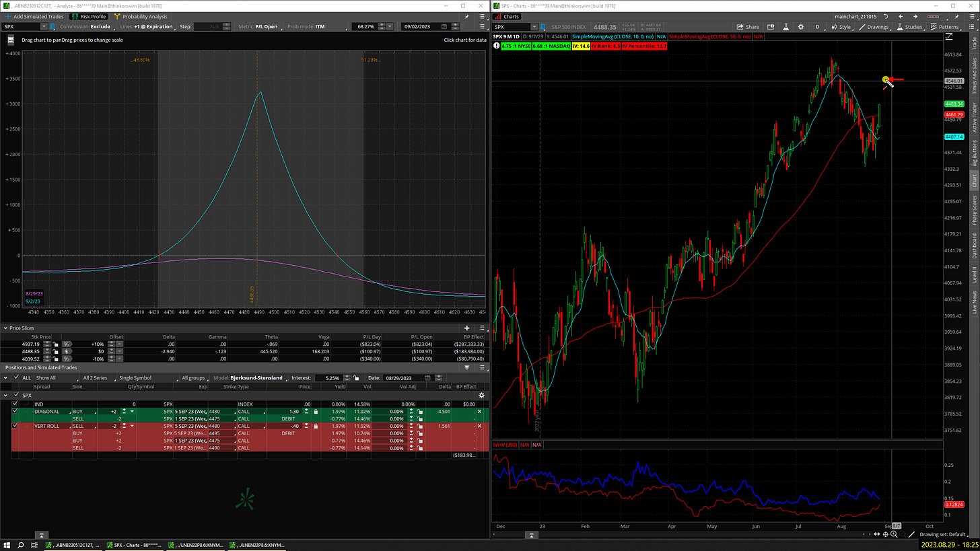Uncheck the VERT ROLL trade checkbox
The image size is (980, 551).
(x=15, y=426)
